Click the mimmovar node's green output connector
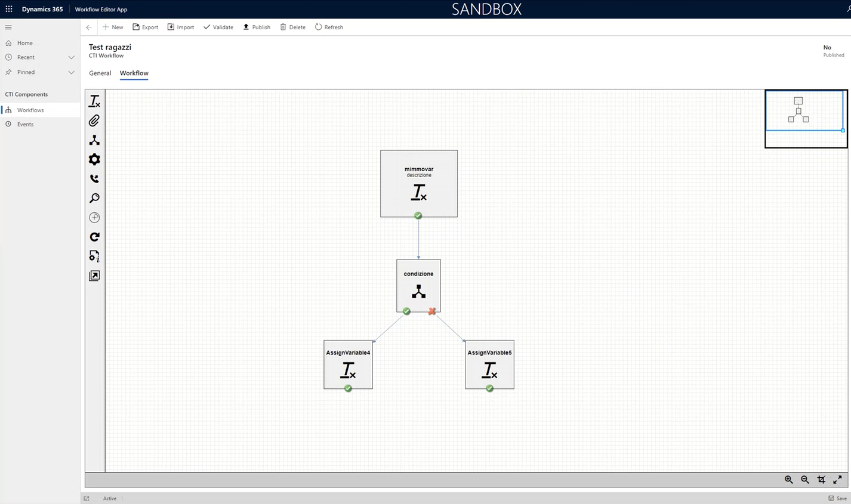 pyautogui.click(x=418, y=216)
